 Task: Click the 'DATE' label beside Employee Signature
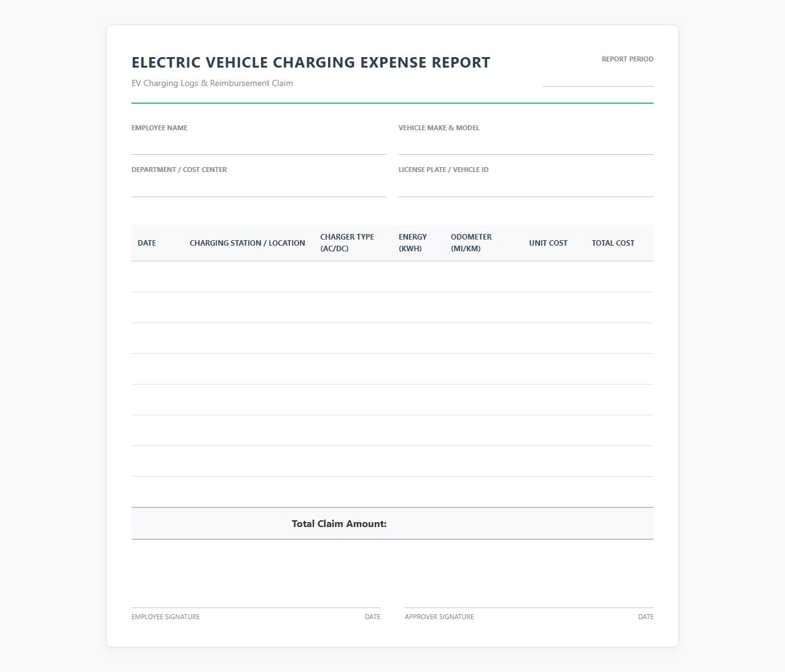pos(372,617)
